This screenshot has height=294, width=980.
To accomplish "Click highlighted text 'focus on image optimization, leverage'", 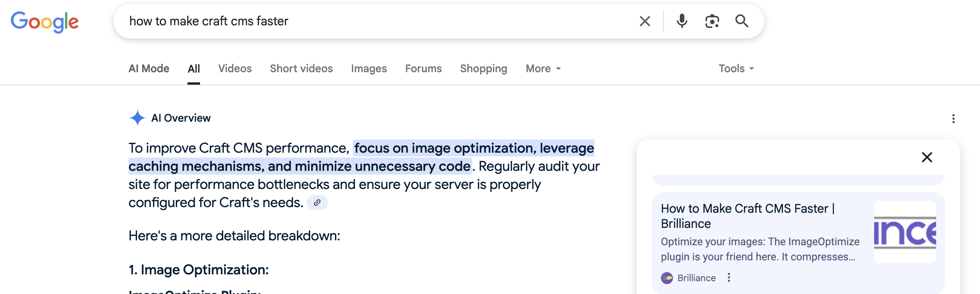I will pyautogui.click(x=474, y=148).
